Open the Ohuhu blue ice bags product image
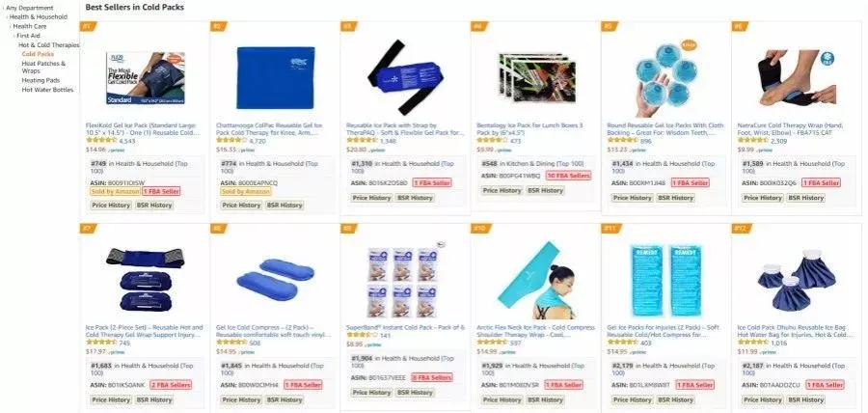This screenshot has width=868, height=413. click(796, 280)
